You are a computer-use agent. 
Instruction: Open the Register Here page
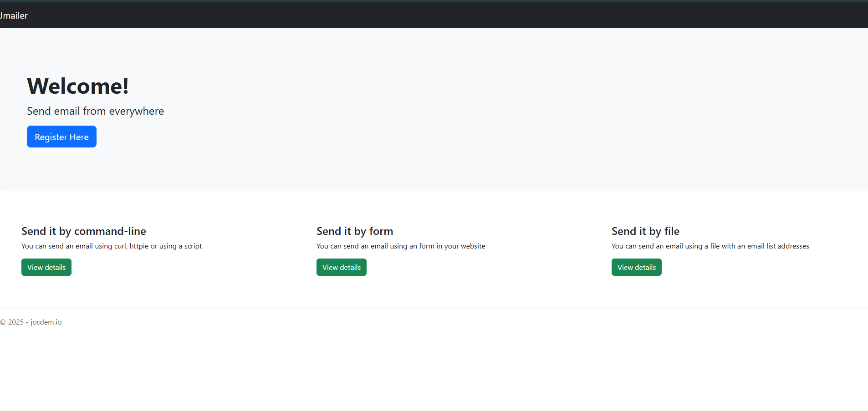tap(61, 137)
